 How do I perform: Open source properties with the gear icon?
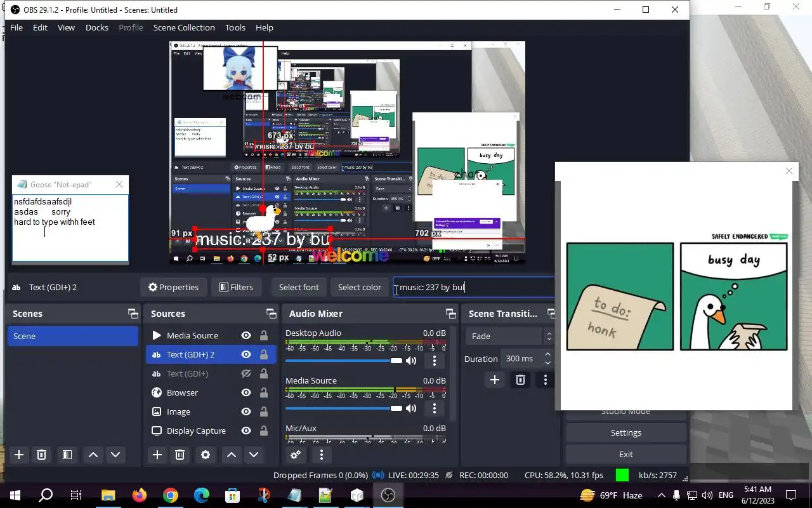click(205, 455)
